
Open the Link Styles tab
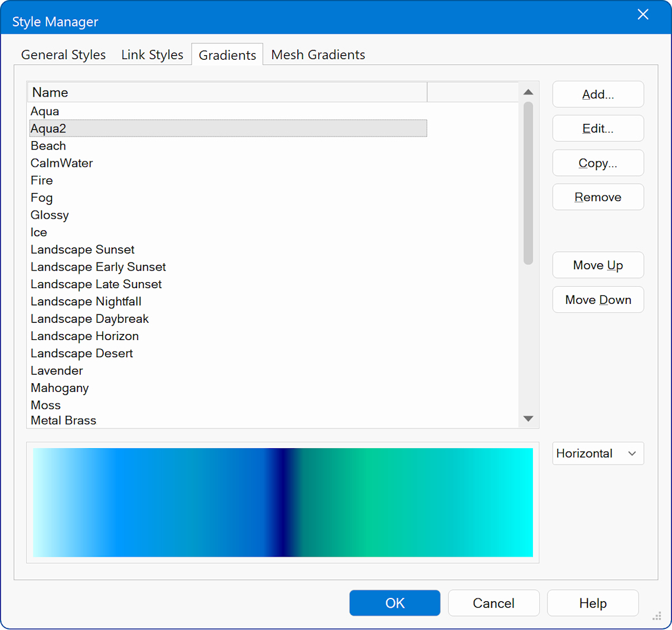[152, 55]
